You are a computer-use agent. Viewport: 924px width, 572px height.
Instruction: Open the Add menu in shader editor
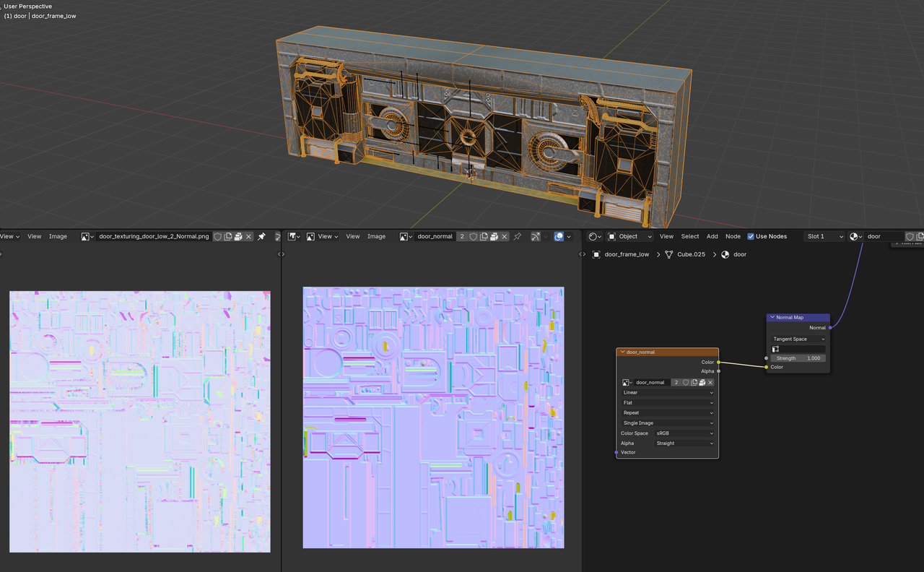tap(712, 236)
